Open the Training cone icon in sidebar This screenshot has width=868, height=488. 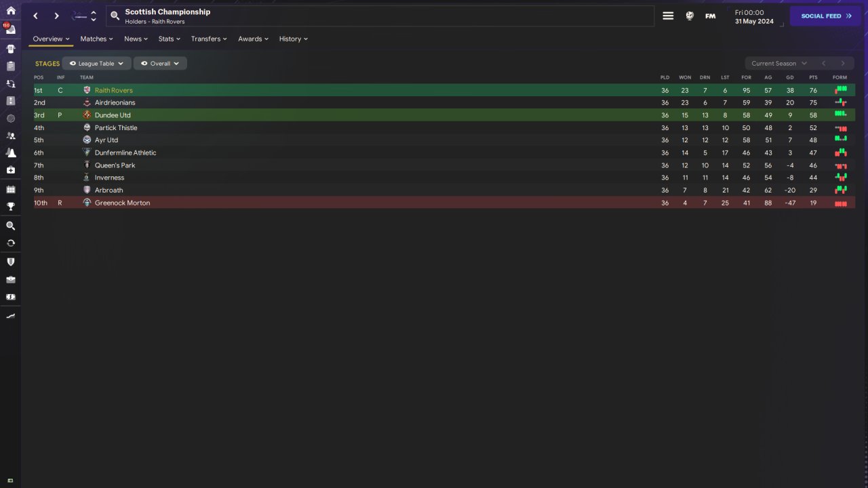coord(10,153)
